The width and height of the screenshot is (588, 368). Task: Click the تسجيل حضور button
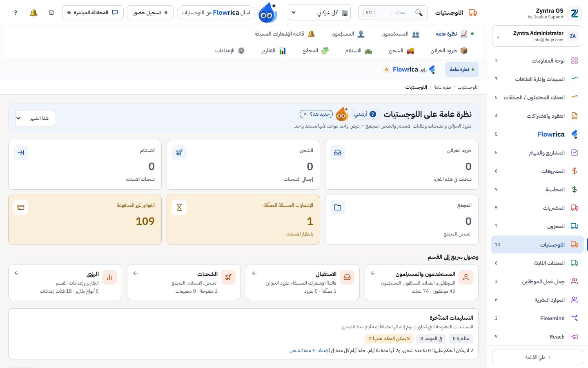pyautogui.click(x=150, y=13)
